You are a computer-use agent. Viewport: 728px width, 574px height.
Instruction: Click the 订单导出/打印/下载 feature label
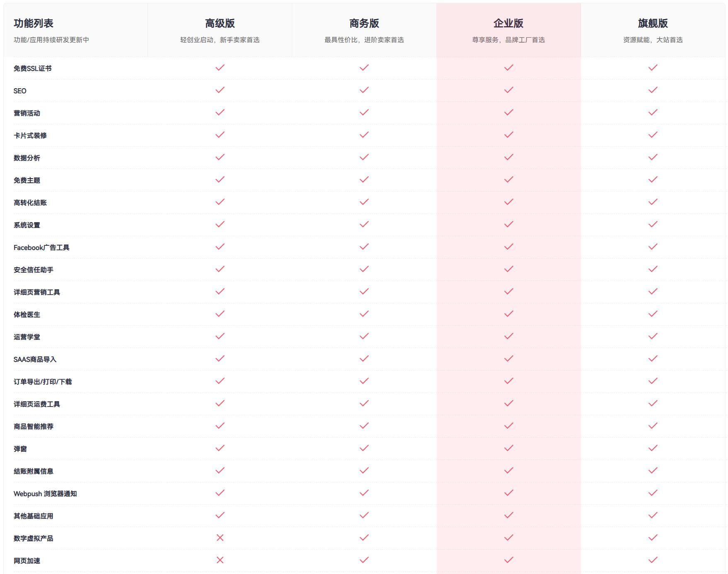pos(43,382)
